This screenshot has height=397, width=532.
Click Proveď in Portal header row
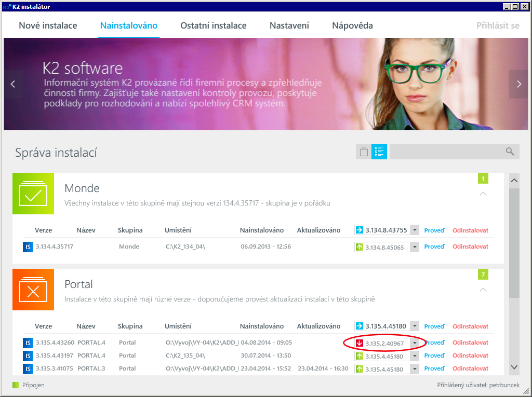coord(434,326)
